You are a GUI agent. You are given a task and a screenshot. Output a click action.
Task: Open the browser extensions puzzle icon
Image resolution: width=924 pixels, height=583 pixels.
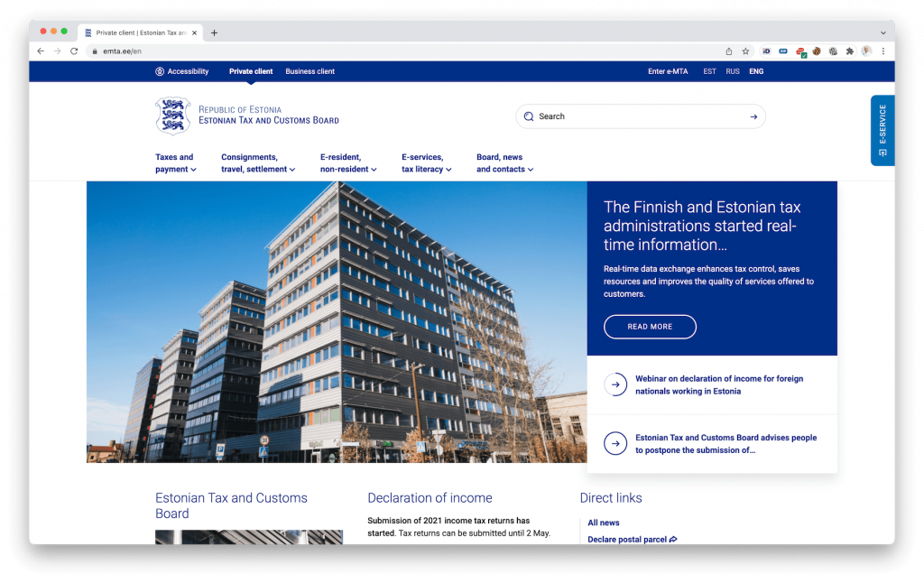(x=849, y=51)
